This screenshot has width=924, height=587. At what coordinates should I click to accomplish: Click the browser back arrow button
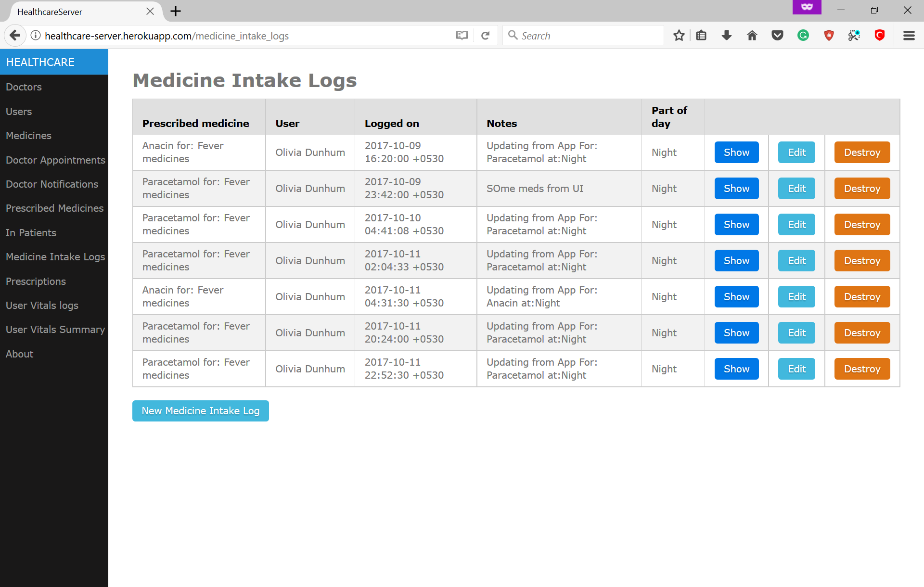15,36
